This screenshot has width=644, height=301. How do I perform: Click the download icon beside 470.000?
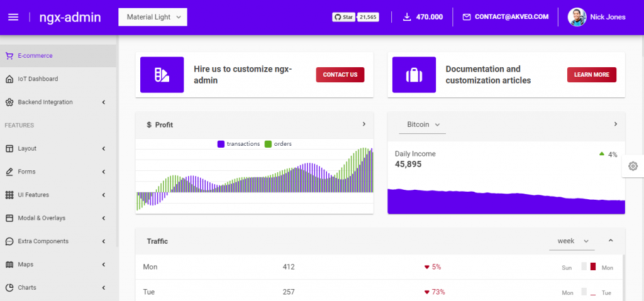pyautogui.click(x=407, y=17)
